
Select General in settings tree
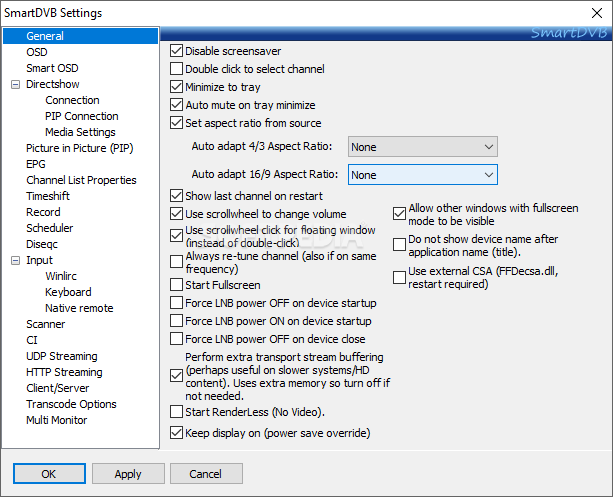(x=45, y=36)
